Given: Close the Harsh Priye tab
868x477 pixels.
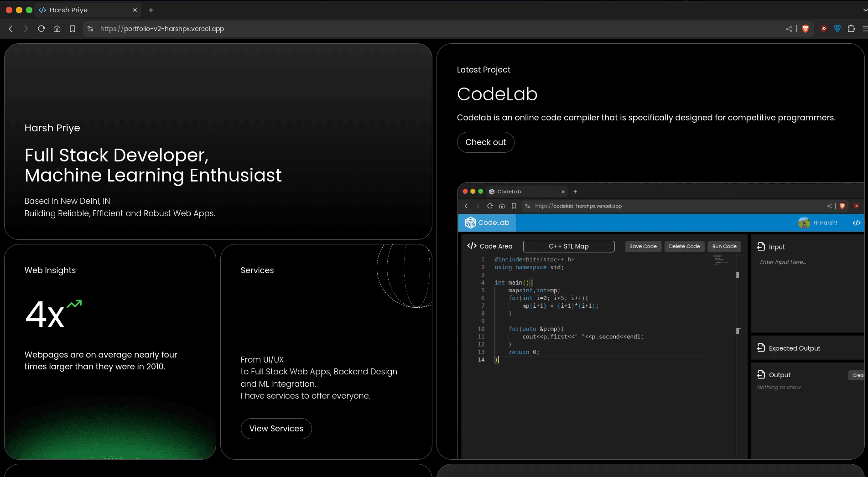Looking at the screenshot, I should pyautogui.click(x=135, y=10).
